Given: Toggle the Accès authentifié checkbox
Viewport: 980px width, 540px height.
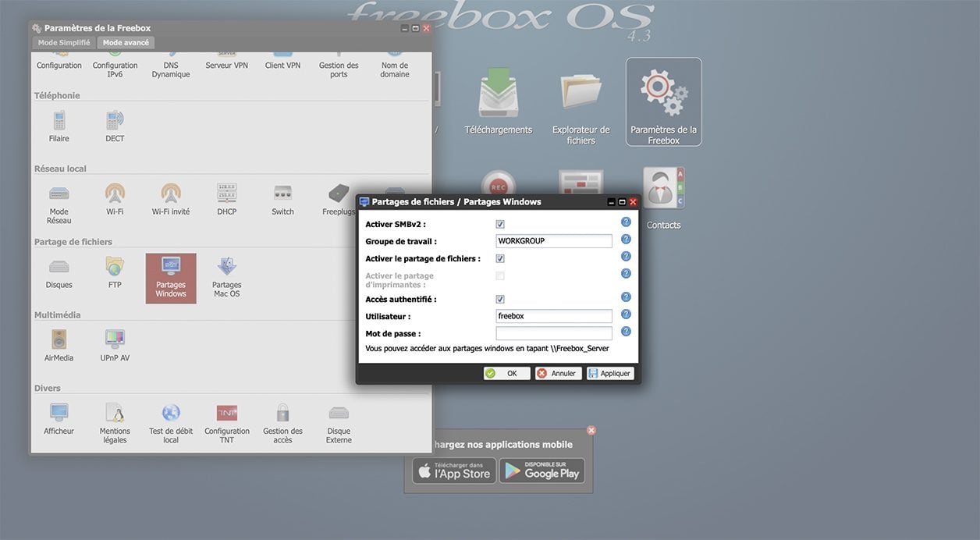Looking at the screenshot, I should tap(500, 300).
